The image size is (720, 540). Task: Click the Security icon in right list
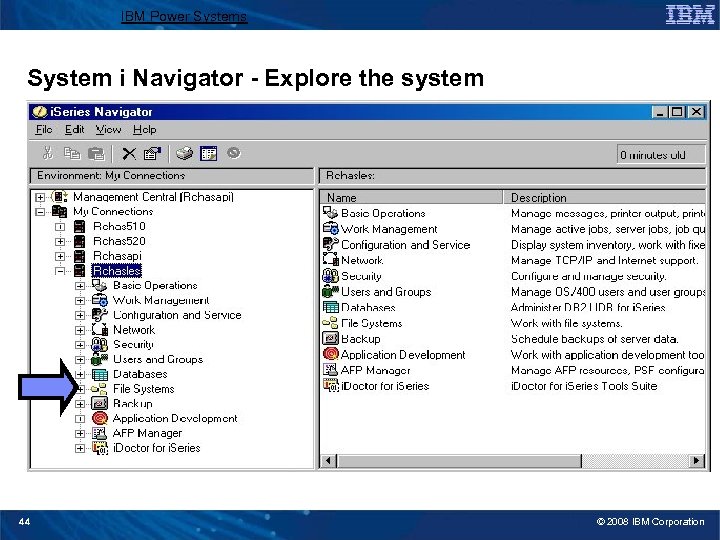330,275
